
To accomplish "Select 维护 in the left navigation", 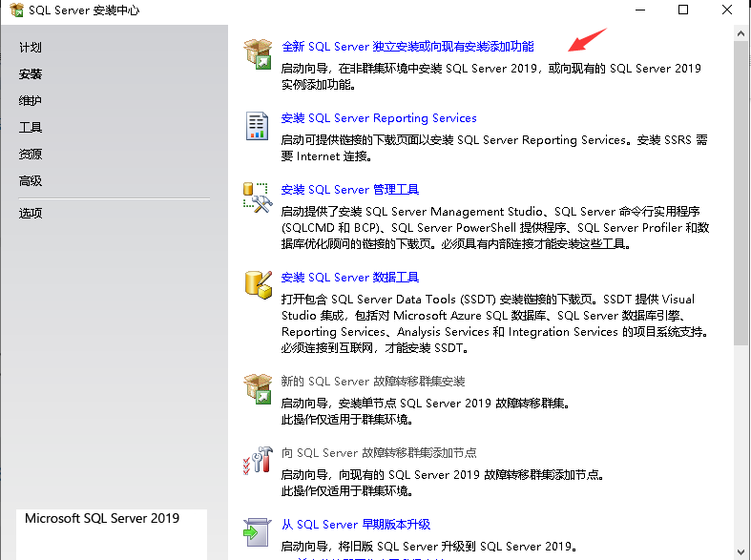I will pos(31,101).
